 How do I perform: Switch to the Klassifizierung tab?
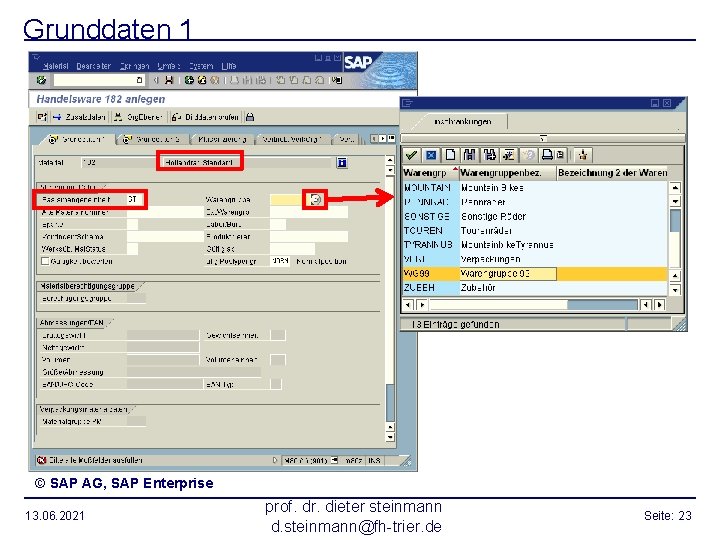pyautogui.click(x=222, y=139)
